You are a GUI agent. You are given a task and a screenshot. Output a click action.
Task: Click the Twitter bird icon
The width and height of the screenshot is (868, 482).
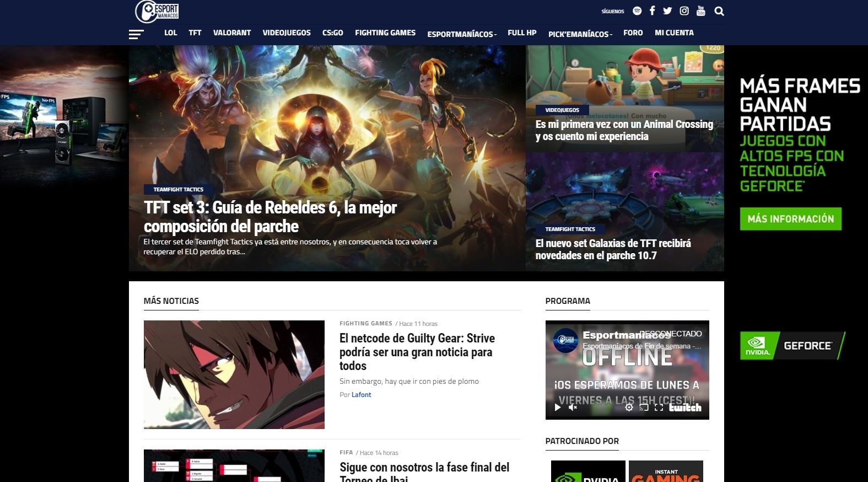tap(667, 11)
